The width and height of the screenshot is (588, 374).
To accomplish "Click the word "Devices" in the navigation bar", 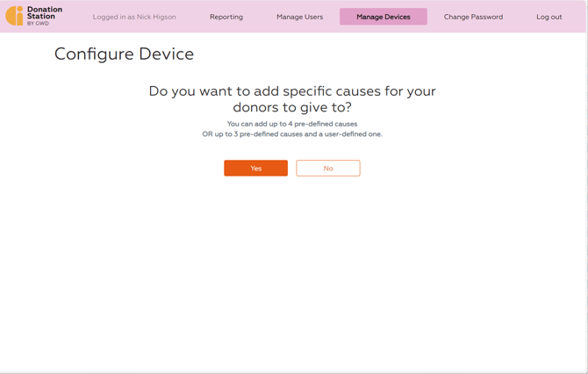I will click(x=396, y=17).
